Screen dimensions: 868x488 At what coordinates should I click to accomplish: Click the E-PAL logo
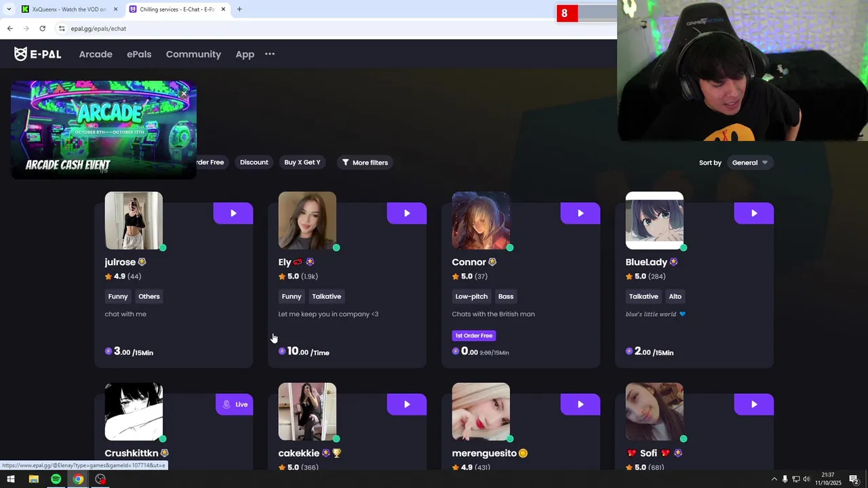pyautogui.click(x=38, y=54)
